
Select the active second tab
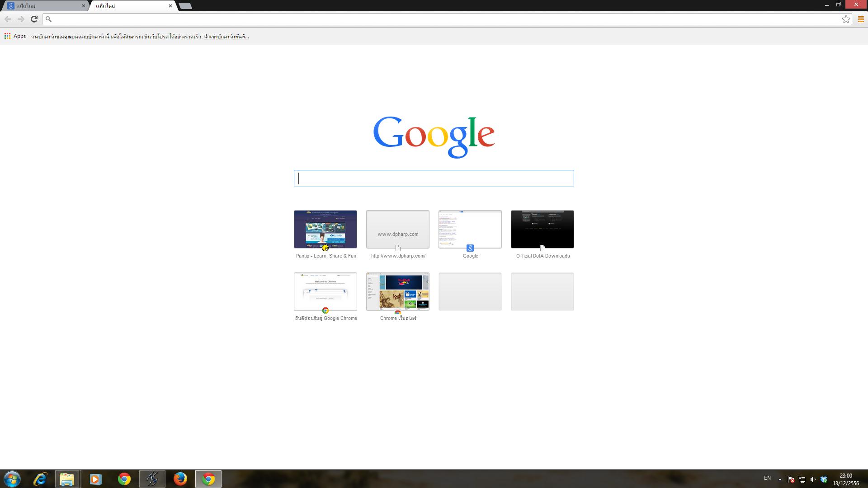pos(131,6)
